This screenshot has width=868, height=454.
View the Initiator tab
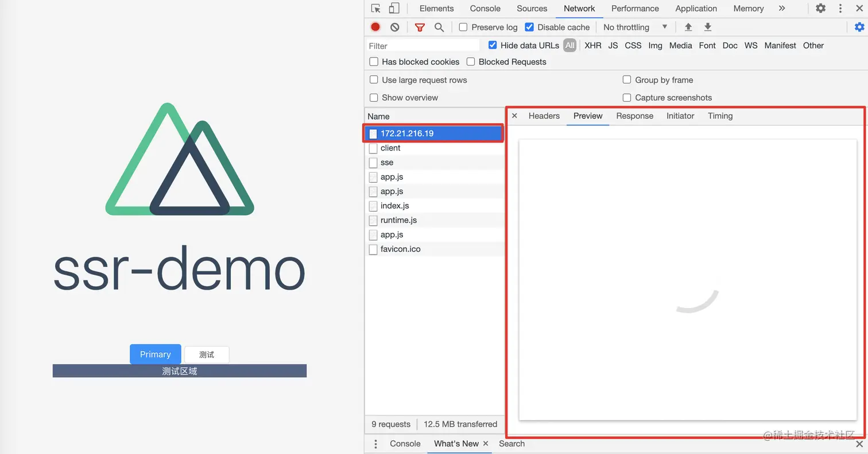680,116
